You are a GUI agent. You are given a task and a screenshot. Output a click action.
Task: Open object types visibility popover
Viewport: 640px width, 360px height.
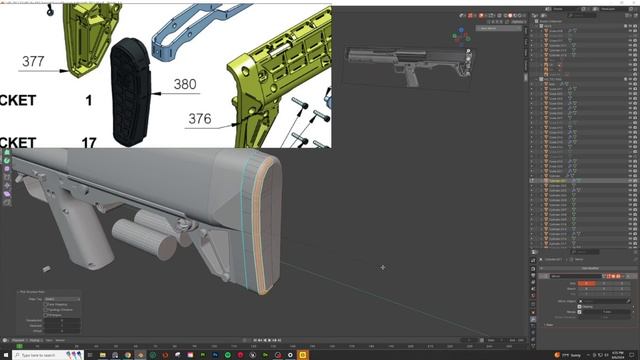462,16
